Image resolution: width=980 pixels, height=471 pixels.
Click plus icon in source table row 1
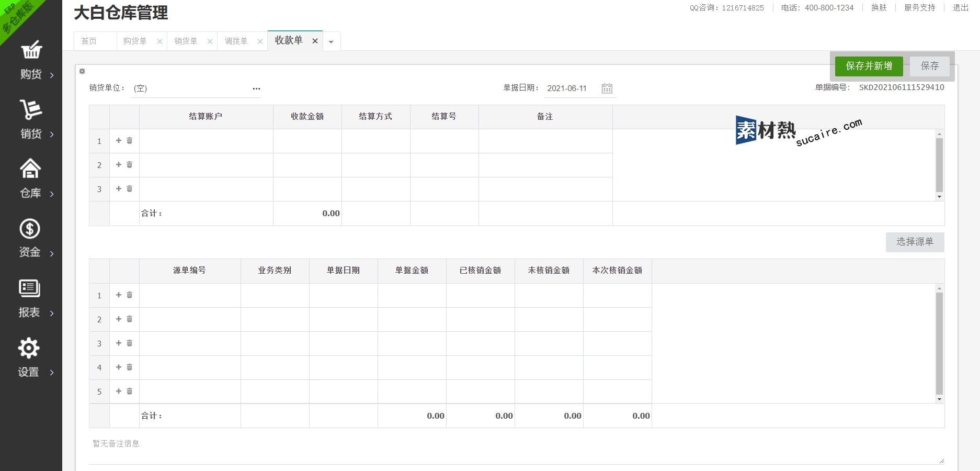(x=119, y=295)
